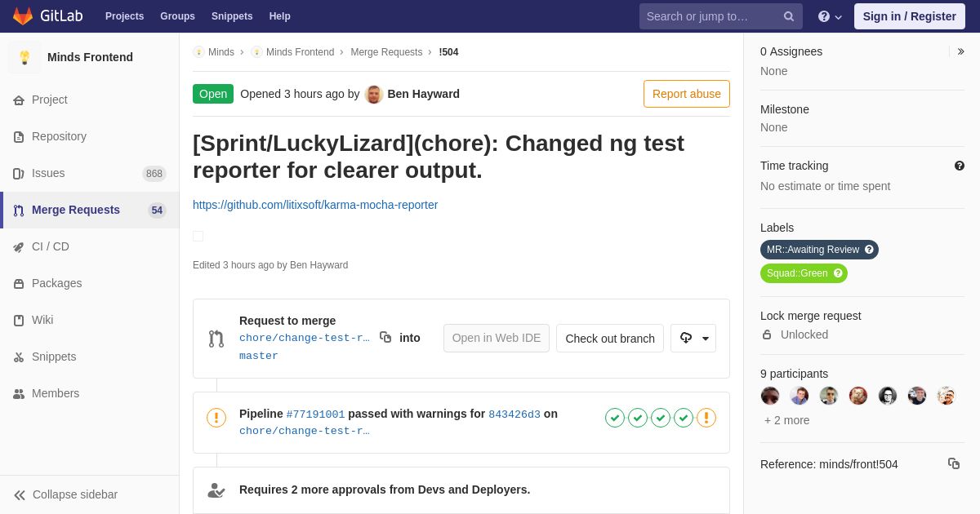This screenshot has width=980, height=514.
Task: Click the last participant avatar in the row
Action: pyautogui.click(x=947, y=396)
